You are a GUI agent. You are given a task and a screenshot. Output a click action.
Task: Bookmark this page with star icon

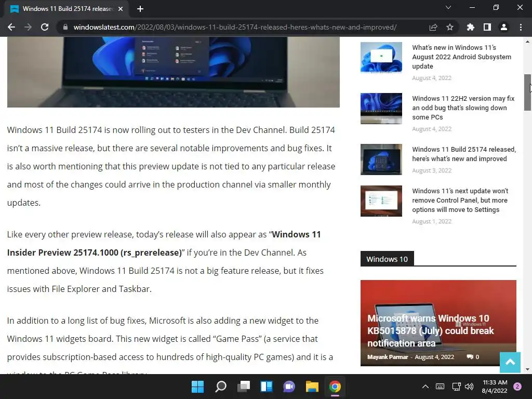pyautogui.click(x=450, y=27)
